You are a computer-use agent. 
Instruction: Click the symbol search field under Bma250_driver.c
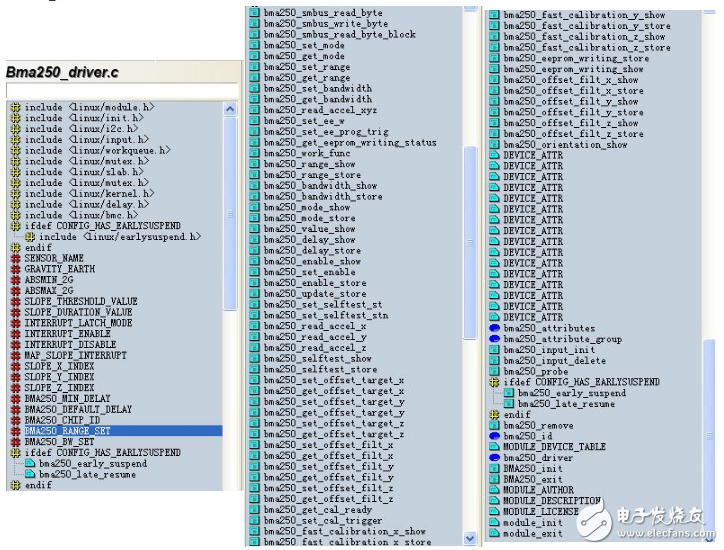pos(120,91)
